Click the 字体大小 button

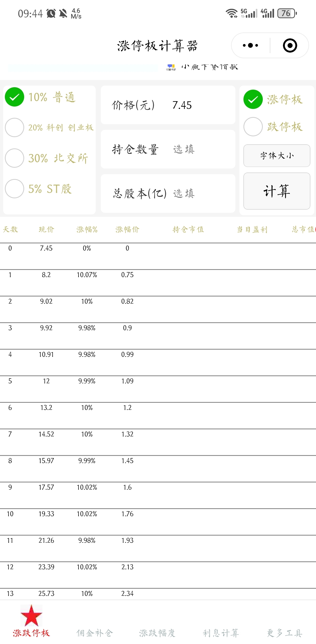tap(277, 156)
